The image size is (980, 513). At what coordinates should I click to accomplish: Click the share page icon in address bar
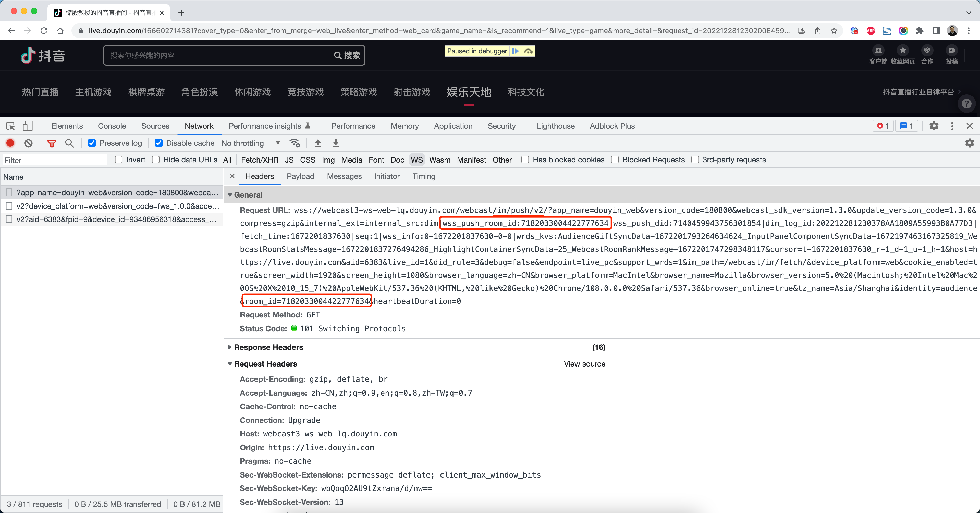click(817, 31)
